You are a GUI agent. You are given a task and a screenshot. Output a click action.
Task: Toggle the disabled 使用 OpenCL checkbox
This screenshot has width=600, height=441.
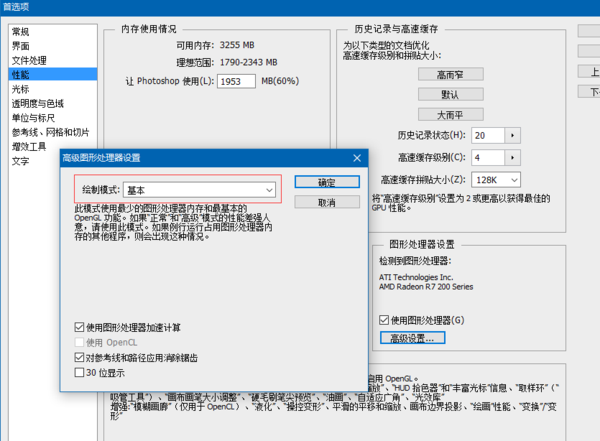click(x=79, y=342)
